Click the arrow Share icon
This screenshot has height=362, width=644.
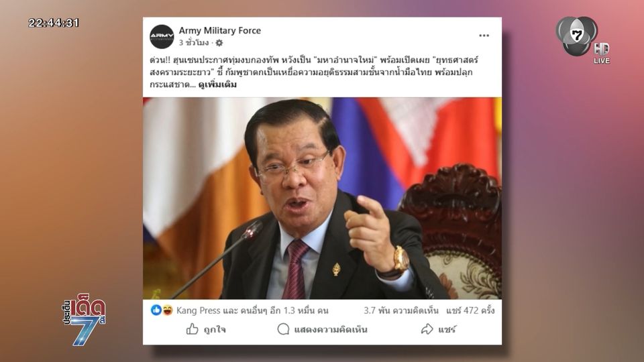(x=427, y=329)
